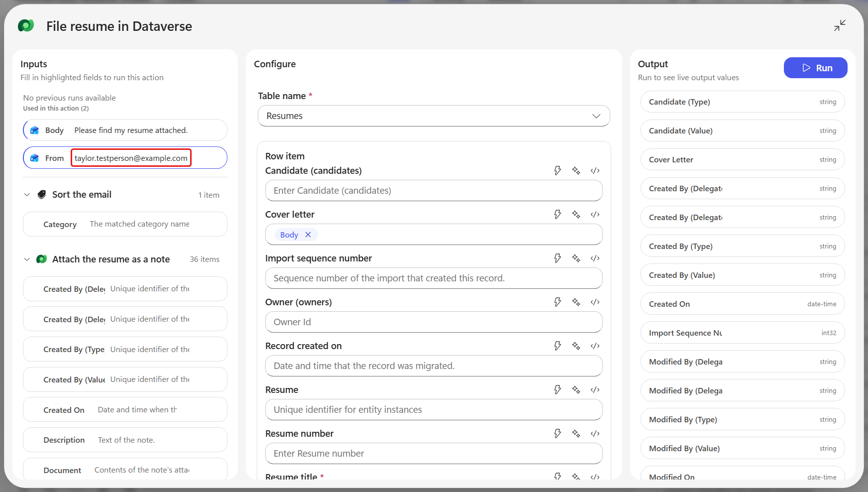Image resolution: width=868 pixels, height=492 pixels.
Task: Click the Created By (Type) input in Inputs panel
Action: pyautogui.click(x=125, y=349)
